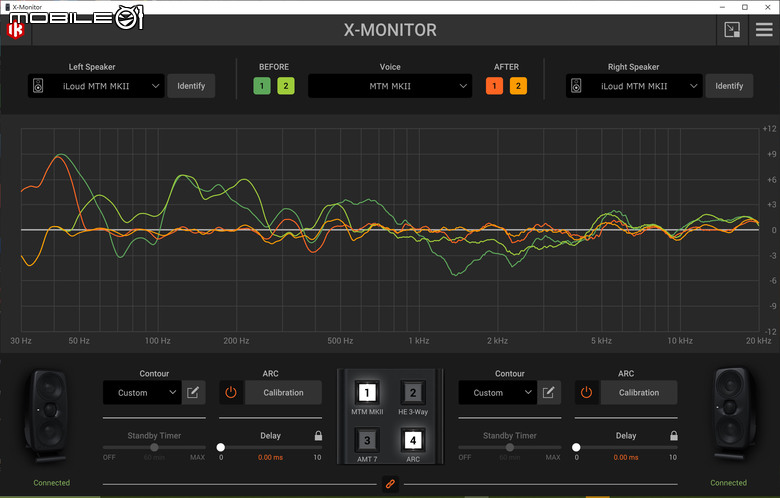
Task: Toggle BEFORE curve 2 light green button
Action: pyautogui.click(x=286, y=86)
